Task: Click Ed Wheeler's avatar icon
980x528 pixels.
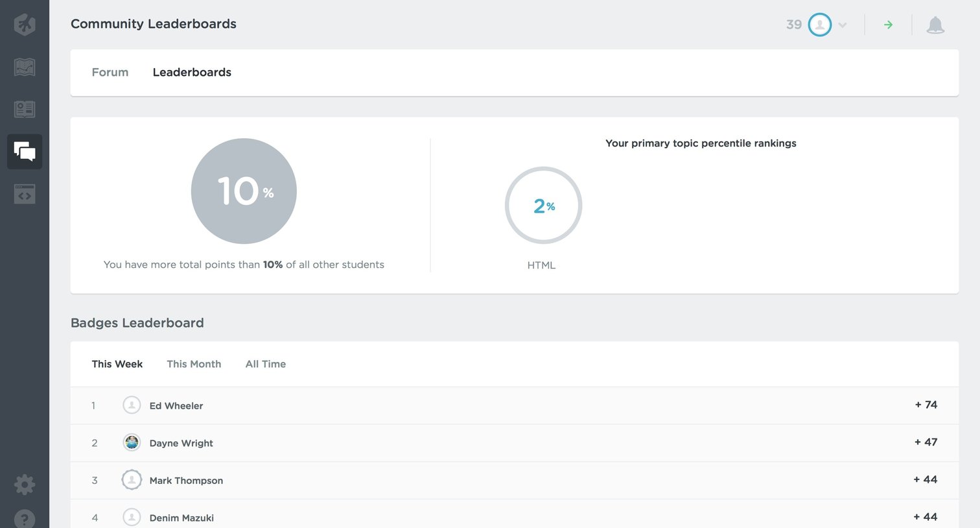Action: coord(132,405)
